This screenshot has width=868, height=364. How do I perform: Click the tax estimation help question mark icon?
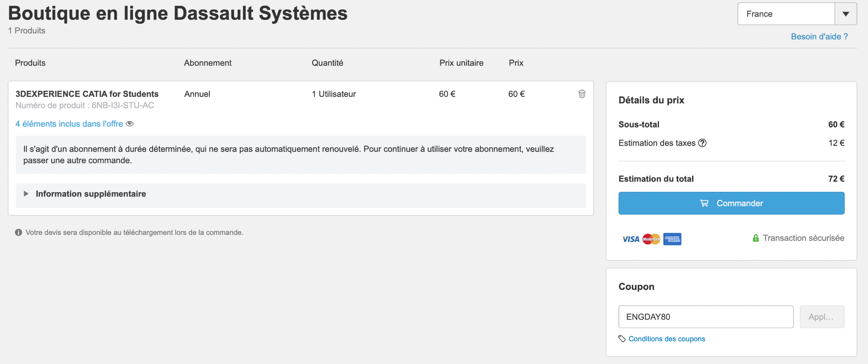tap(702, 143)
